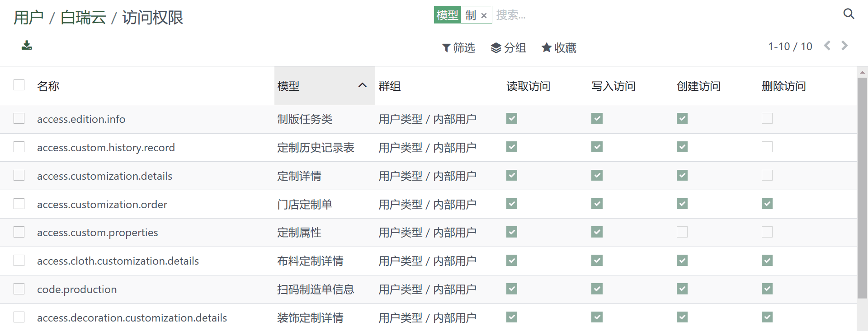Open the 筛选 filter menu
The width and height of the screenshot is (868, 331).
click(458, 47)
